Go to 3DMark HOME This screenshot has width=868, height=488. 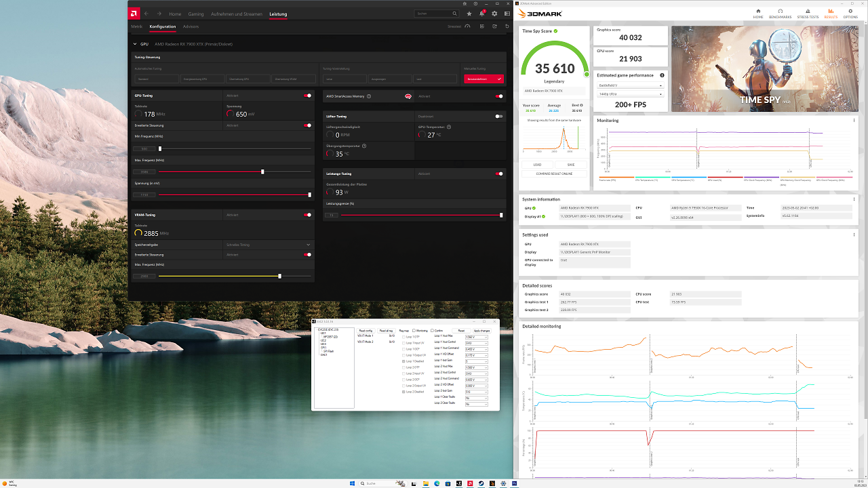point(758,13)
